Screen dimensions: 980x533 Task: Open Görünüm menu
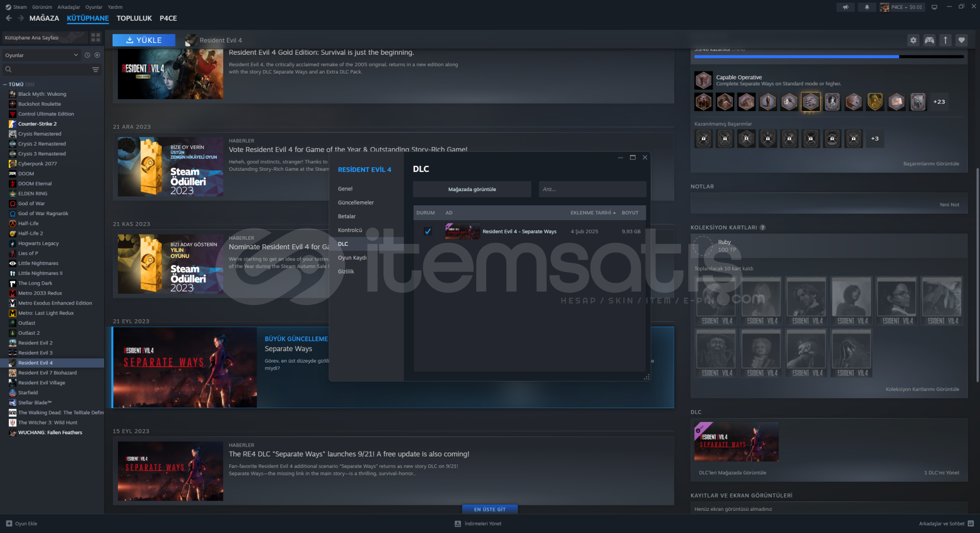pyautogui.click(x=42, y=7)
